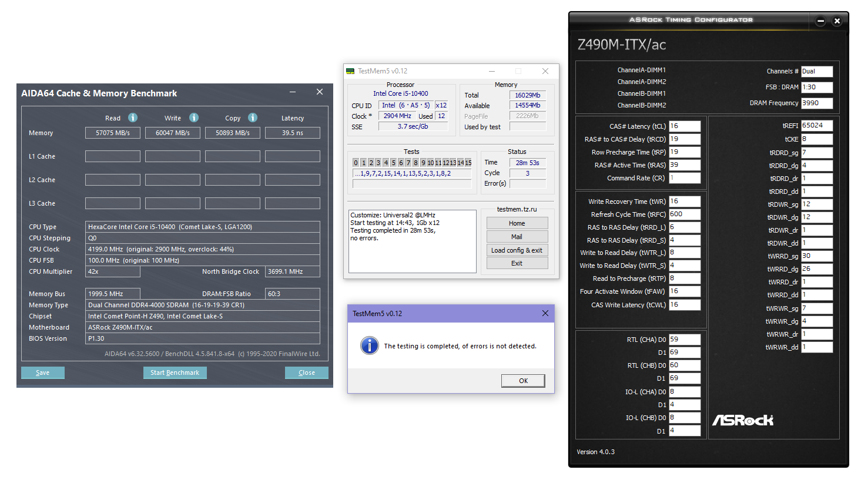The height and width of the screenshot is (480, 868).
Task: Click the tRRD_L value field
Action: point(685,227)
